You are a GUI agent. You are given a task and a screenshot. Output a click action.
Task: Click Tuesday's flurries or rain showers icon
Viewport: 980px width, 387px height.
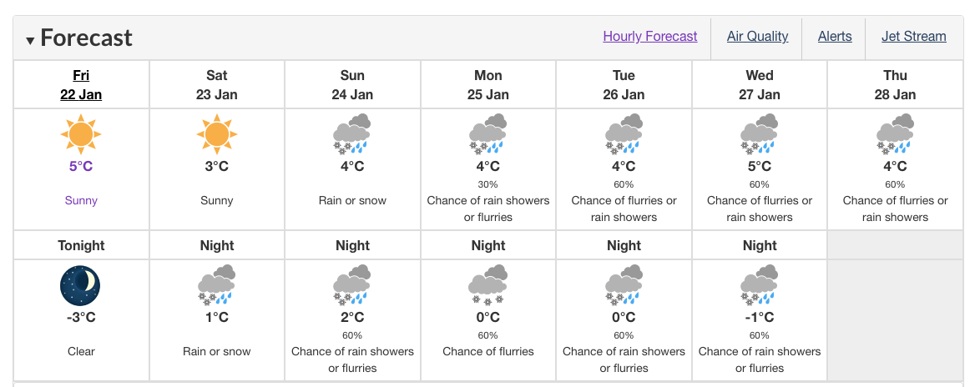[624, 134]
